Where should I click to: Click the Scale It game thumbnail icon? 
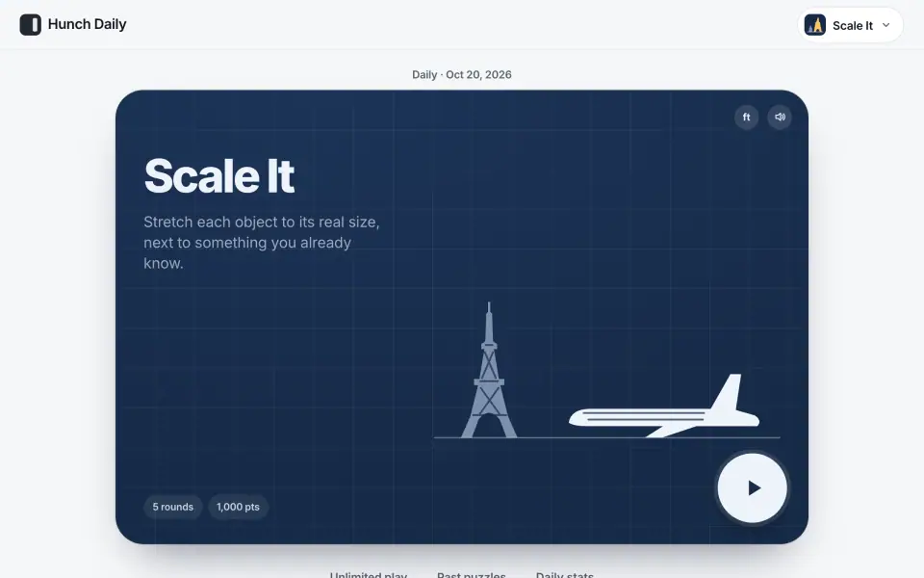pyautogui.click(x=815, y=25)
